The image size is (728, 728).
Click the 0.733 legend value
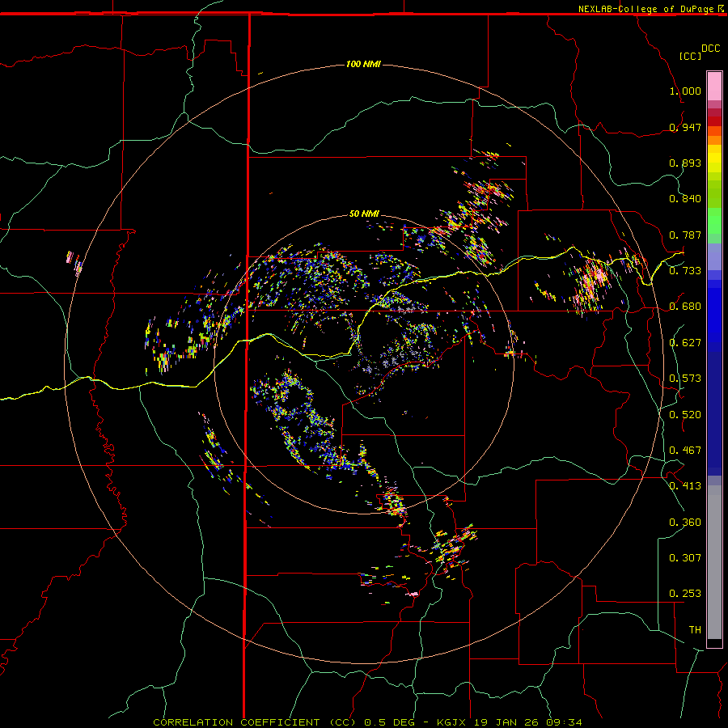[x=685, y=271]
